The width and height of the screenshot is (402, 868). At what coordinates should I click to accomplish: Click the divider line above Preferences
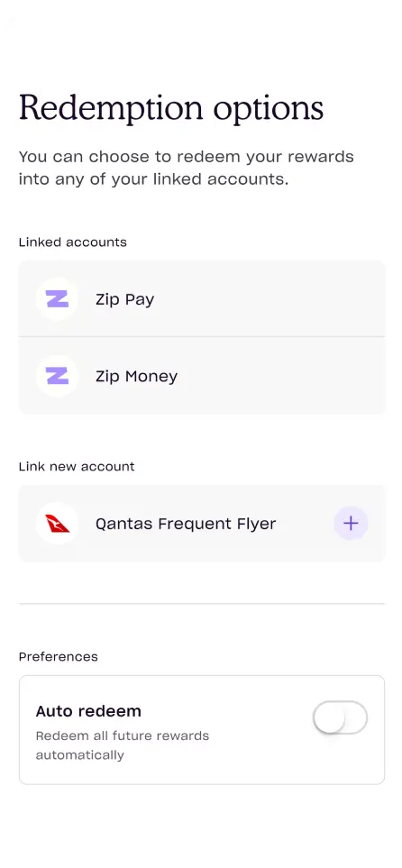click(202, 603)
